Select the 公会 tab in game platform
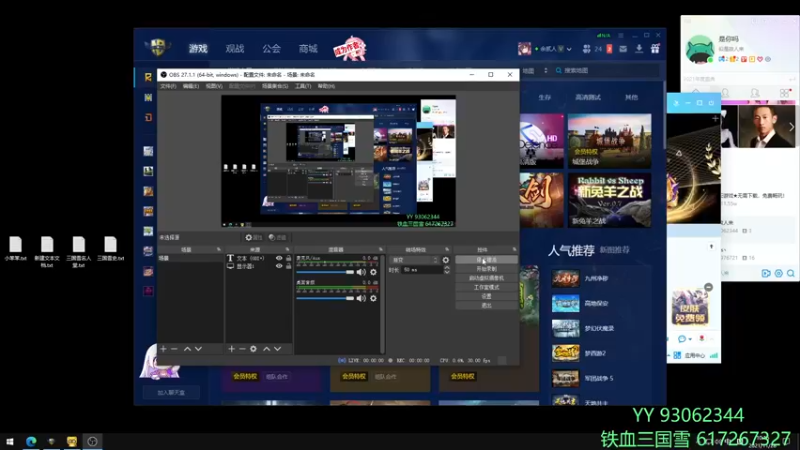This screenshot has width=800, height=450. tap(271, 48)
